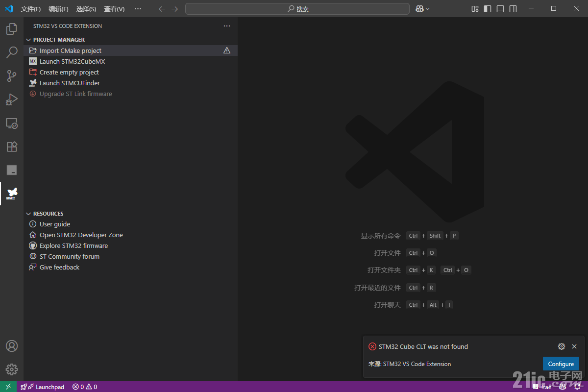Open the overflow menu ellipsis in menu bar

click(138, 9)
